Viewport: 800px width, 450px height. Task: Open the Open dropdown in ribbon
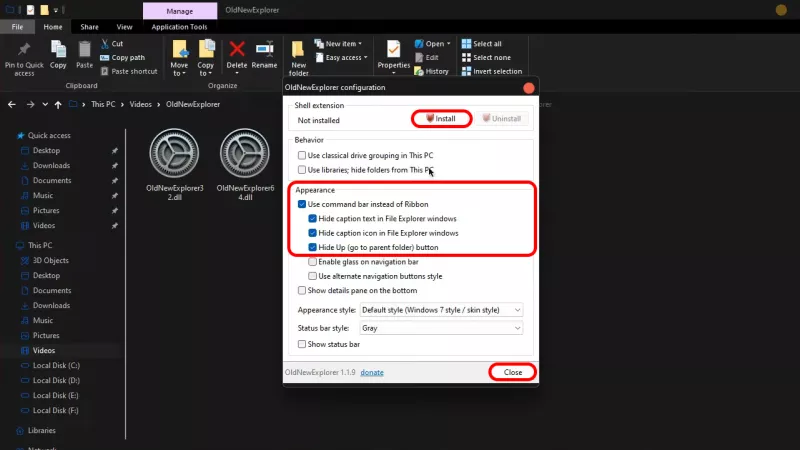pos(433,43)
